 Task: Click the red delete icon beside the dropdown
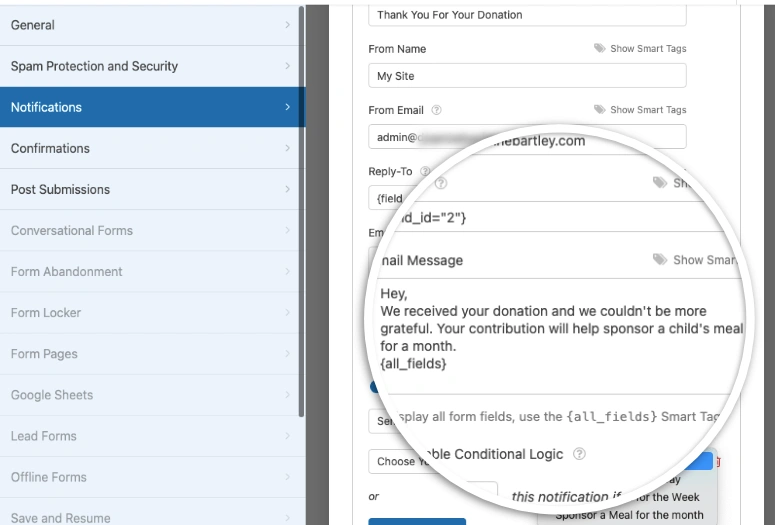[718, 462]
